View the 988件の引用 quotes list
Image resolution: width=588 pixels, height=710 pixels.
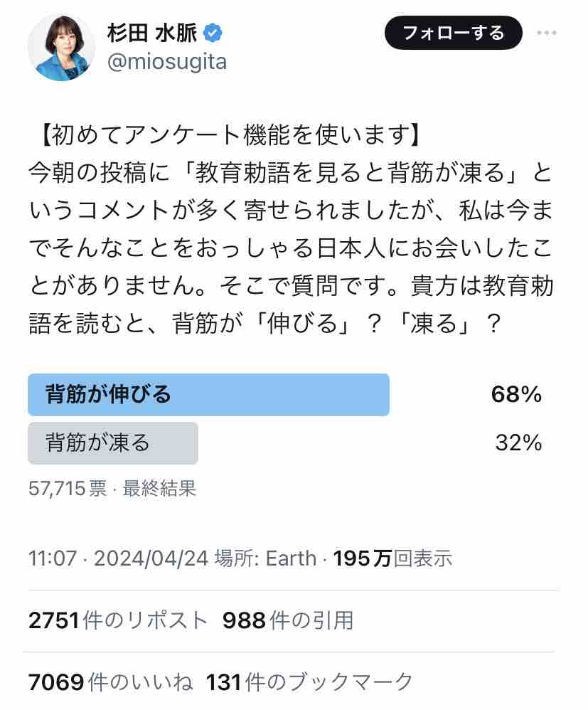288,620
